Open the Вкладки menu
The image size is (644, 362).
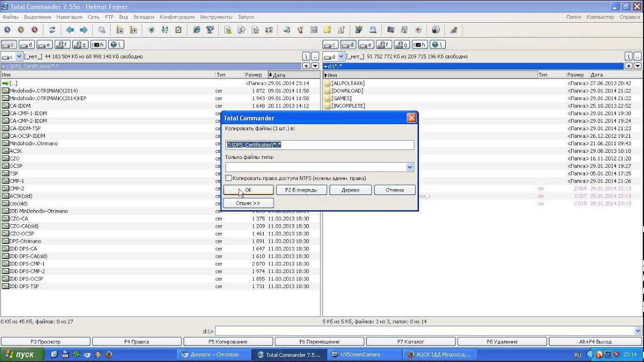point(144,17)
